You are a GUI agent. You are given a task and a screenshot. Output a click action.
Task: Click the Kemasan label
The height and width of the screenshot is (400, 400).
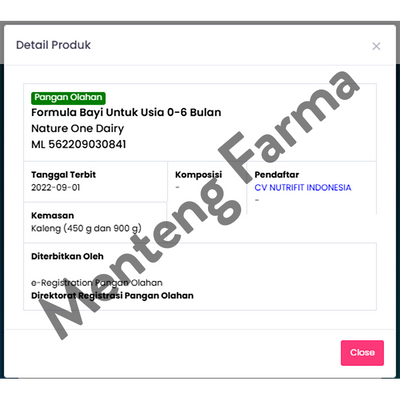click(x=52, y=216)
